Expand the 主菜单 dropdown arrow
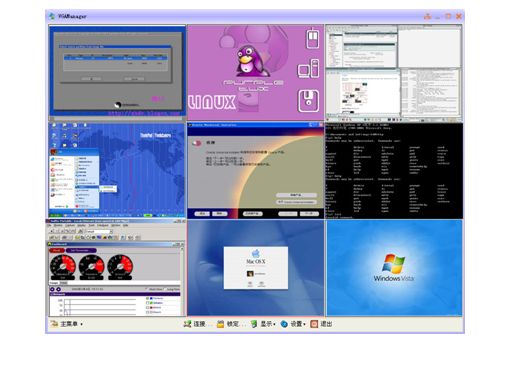 click(81, 324)
